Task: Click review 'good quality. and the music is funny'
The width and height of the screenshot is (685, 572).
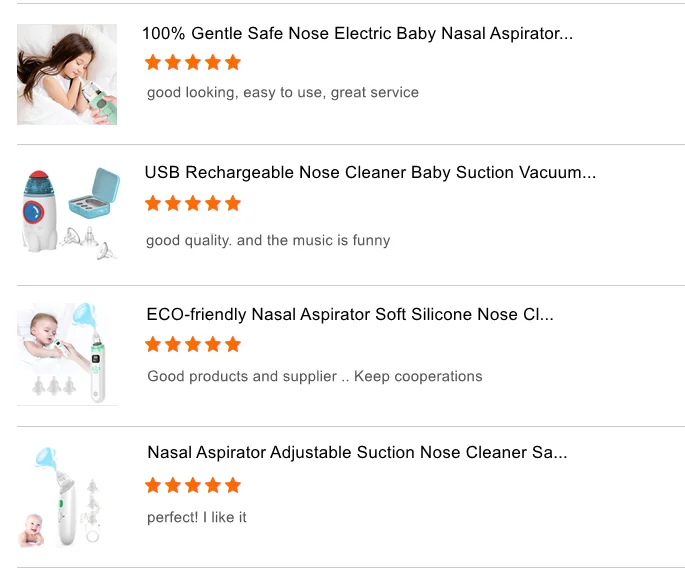Action: tap(268, 241)
